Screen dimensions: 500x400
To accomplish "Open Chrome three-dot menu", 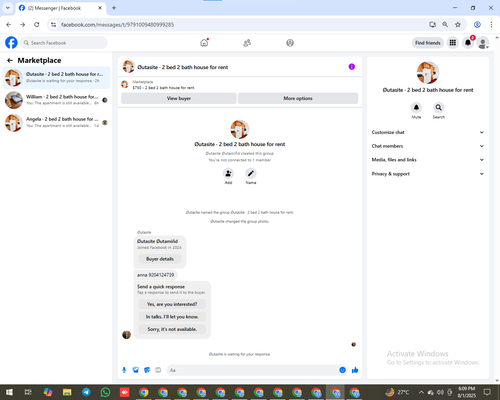I will point(491,24).
